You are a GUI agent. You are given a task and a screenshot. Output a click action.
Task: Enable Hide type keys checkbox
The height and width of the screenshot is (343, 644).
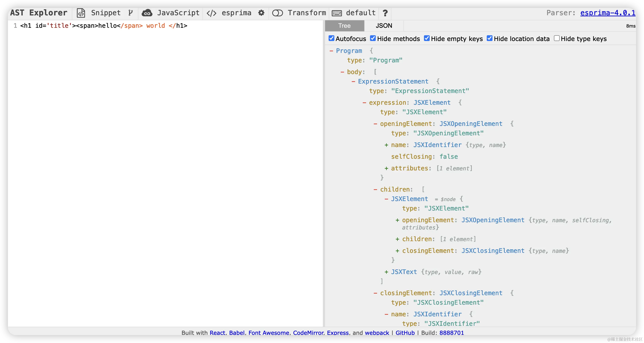coord(557,38)
